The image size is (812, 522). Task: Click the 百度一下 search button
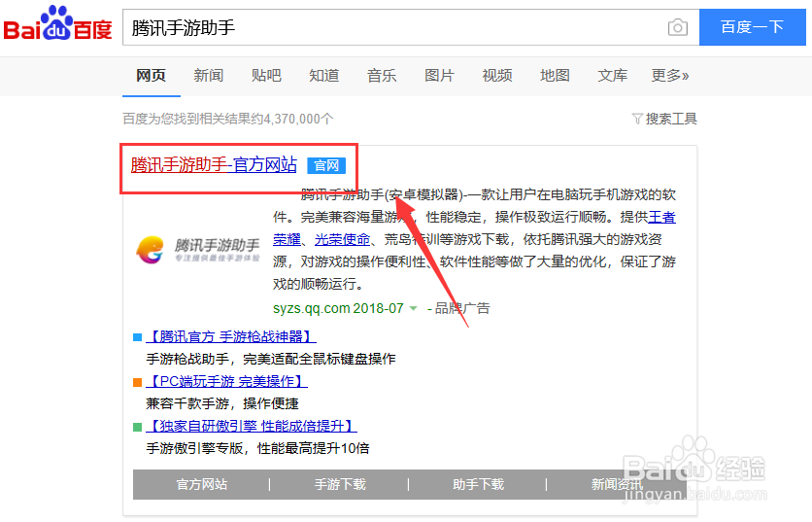click(753, 27)
